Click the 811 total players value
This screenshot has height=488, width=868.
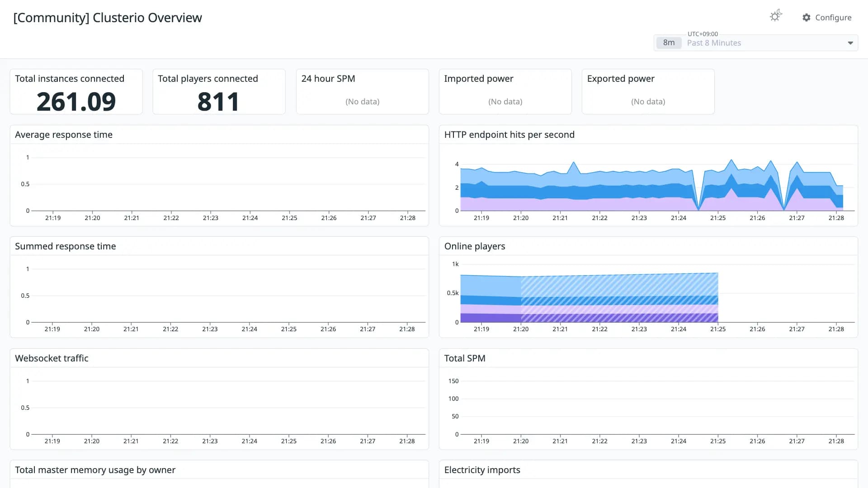(x=218, y=102)
